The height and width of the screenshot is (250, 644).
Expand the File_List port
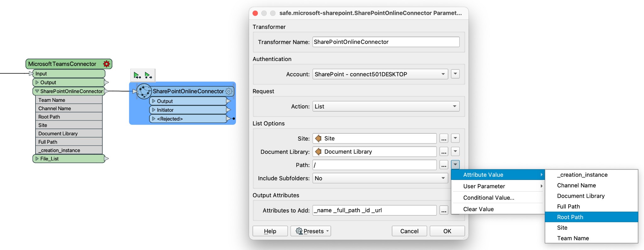37,159
